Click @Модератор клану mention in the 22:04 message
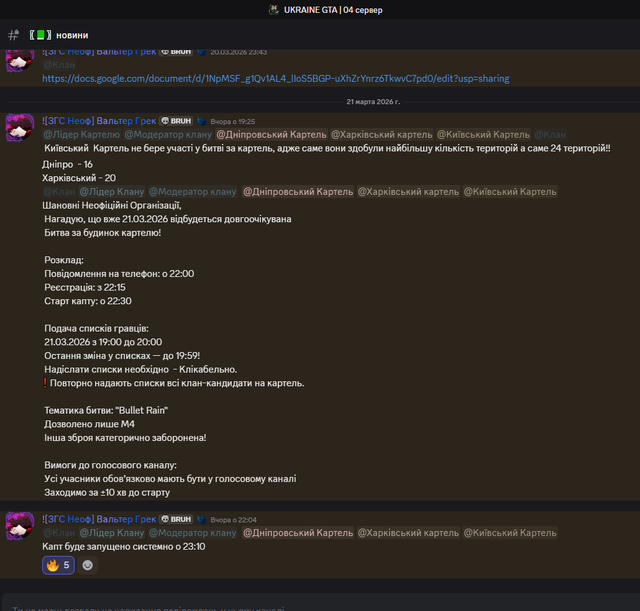Screen dimensions: 640x611 point(193,533)
